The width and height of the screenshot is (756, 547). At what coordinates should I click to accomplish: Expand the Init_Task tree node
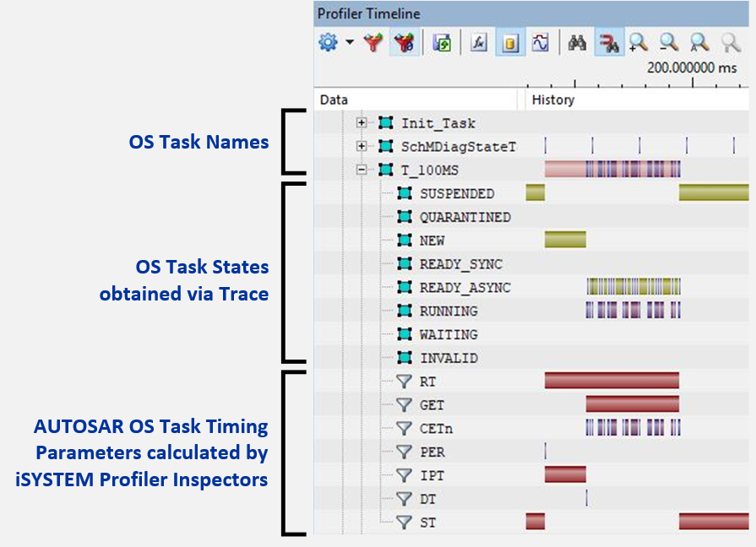362,122
